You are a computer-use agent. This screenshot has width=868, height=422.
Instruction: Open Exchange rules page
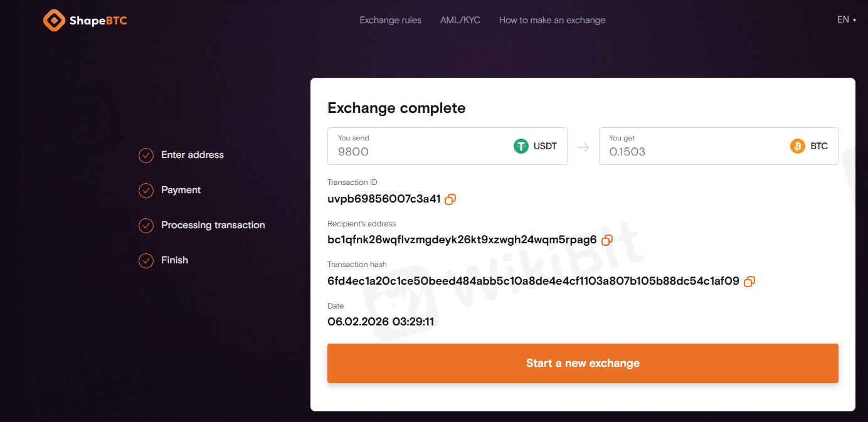(x=390, y=20)
